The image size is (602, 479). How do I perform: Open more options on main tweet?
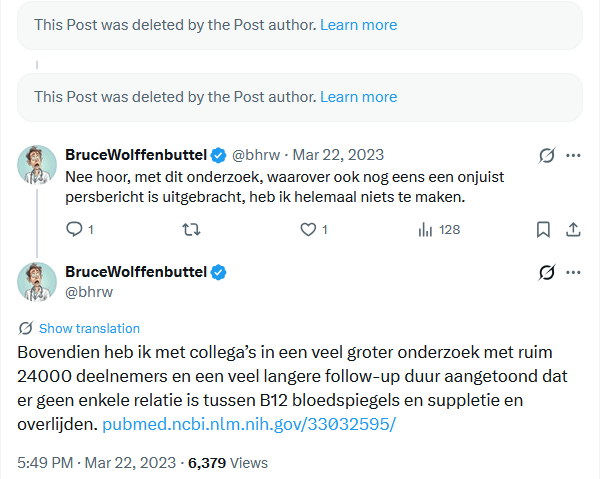pyautogui.click(x=574, y=272)
